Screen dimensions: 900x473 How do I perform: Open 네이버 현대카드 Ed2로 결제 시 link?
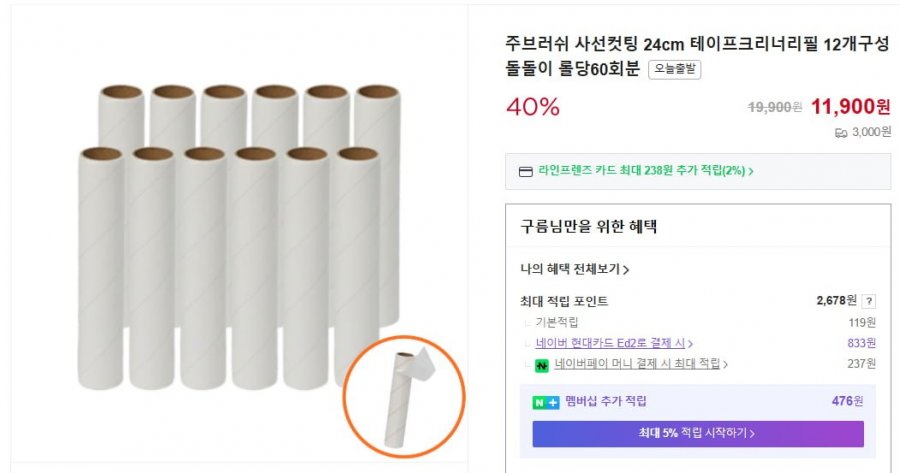pyautogui.click(x=610, y=343)
